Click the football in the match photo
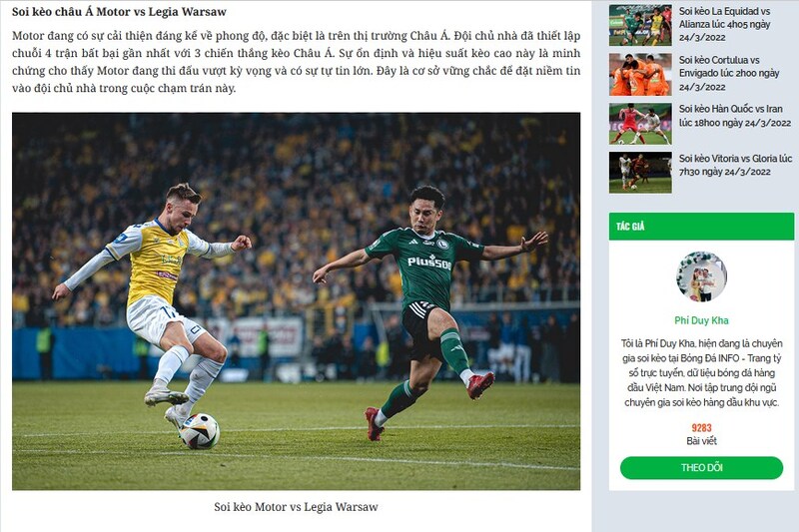The image size is (799, 532). (201, 431)
